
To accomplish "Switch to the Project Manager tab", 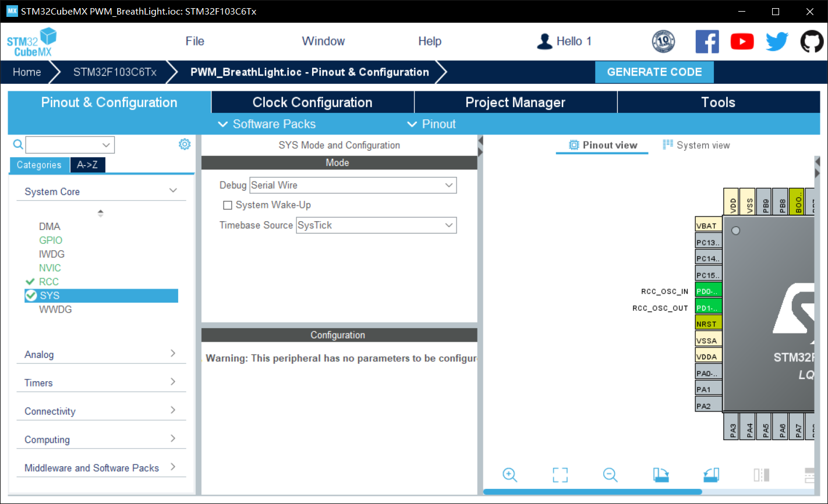I will pos(515,102).
